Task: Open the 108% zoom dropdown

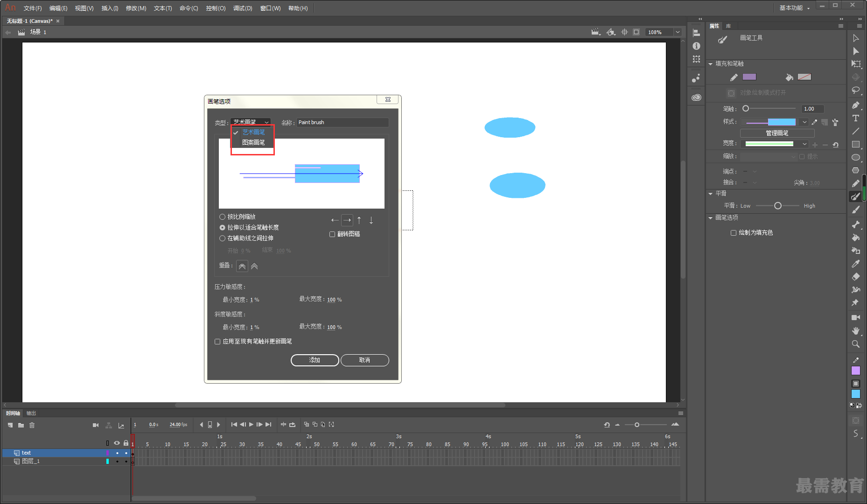Action: 678,32
